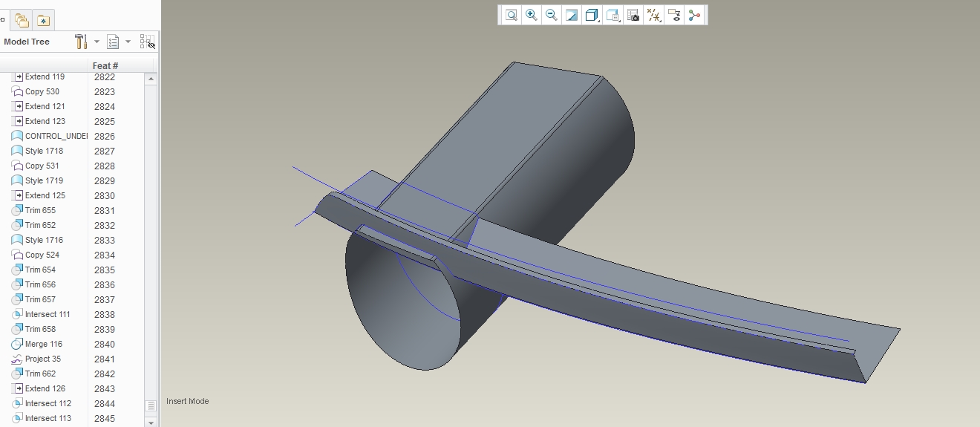The height and width of the screenshot is (427, 980).
Task: Click the Refit view icon
Action: (x=512, y=15)
